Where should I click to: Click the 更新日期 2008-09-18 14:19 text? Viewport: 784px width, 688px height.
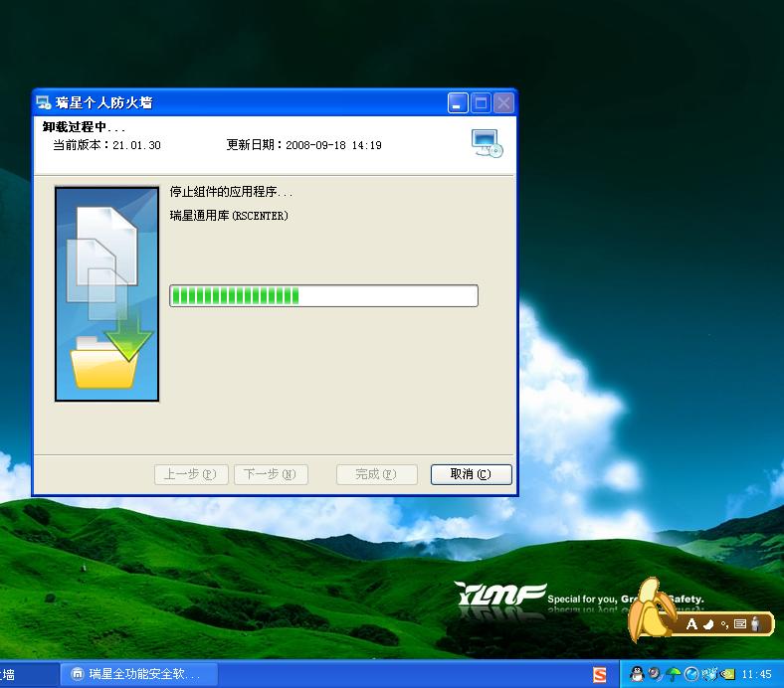pyautogui.click(x=304, y=145)
